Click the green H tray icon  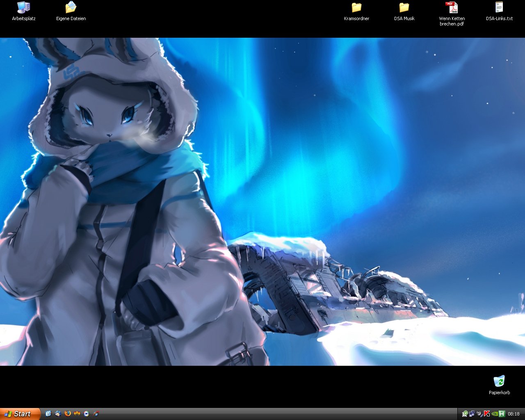tap(502, 414)
